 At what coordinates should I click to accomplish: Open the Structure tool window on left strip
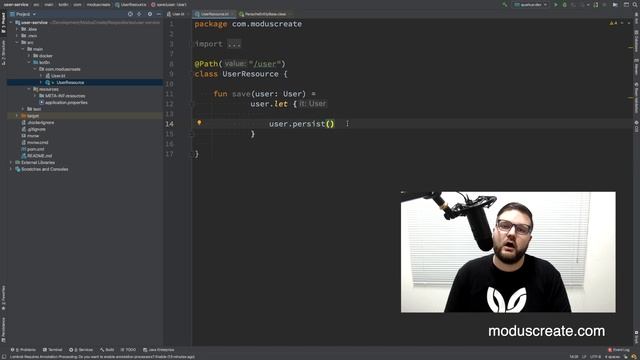point(4,52)
